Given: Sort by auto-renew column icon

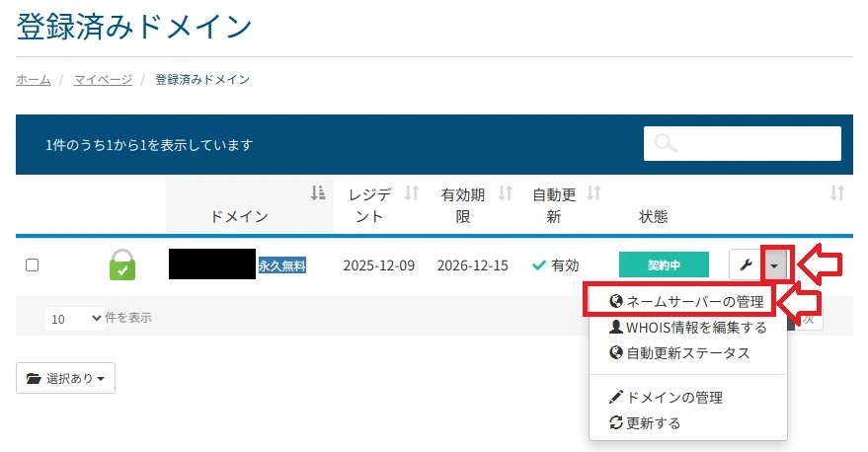Looking at the screenshot, I should pos(594,193).
